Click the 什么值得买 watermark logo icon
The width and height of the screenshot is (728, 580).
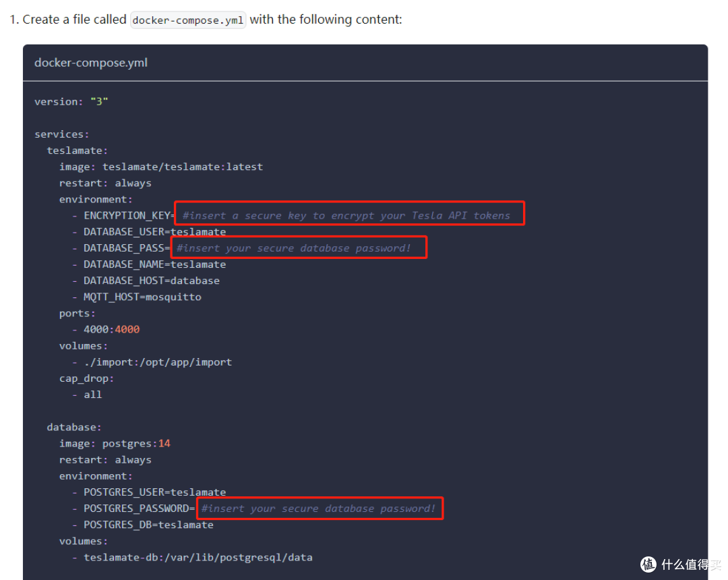[648, 564]
